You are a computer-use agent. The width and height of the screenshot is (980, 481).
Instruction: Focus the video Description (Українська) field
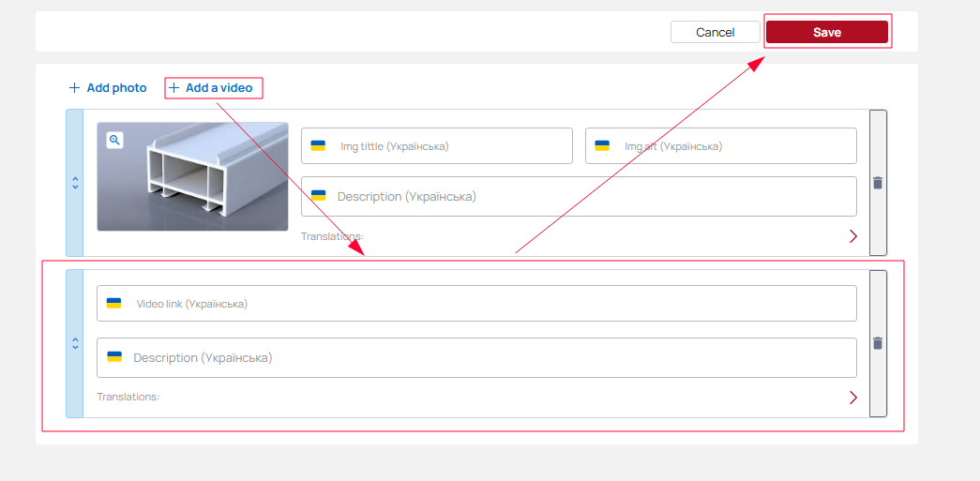click(476, 357)
